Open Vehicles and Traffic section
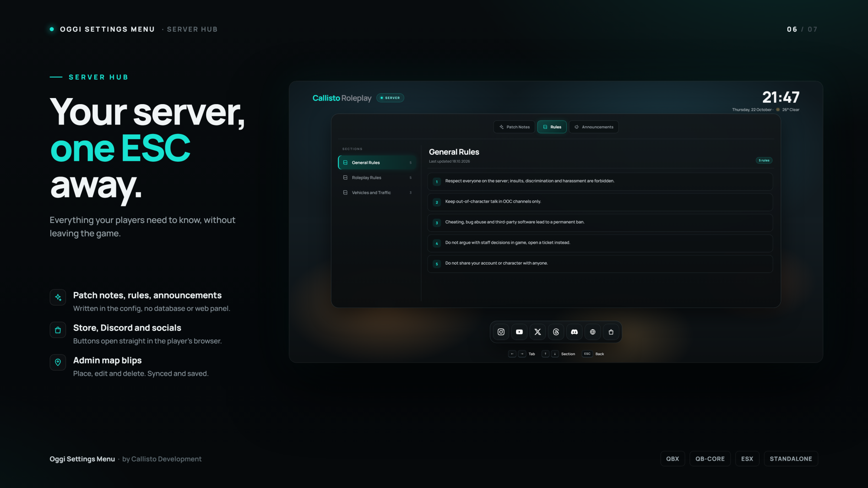 coord(377,193)
